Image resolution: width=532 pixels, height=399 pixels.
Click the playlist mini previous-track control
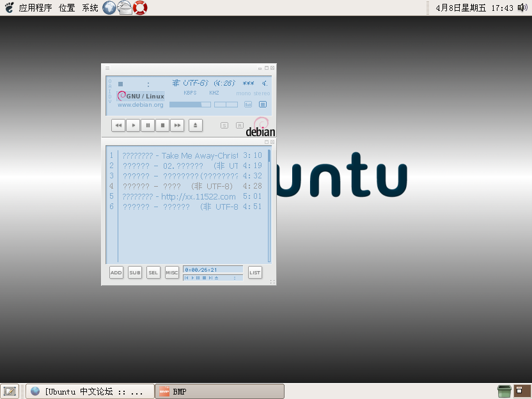[186, 278]
